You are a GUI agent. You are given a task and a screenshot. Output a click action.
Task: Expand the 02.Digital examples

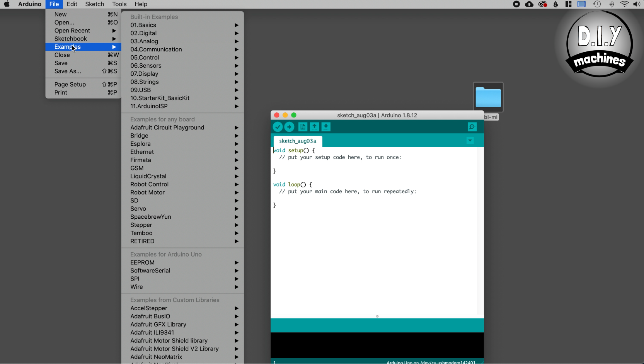[x=183, y=33]
